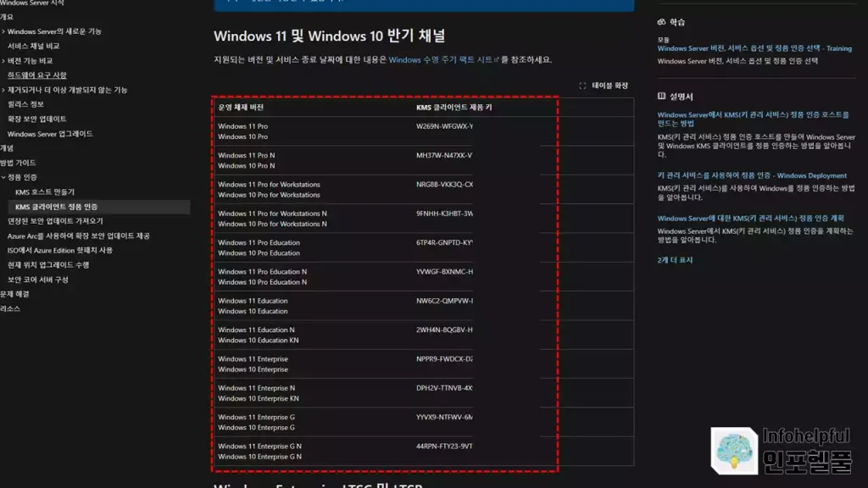The height and width of the screenshot is (488, 868).
Task: Open '서비스 채널 비교' in the sidebar
Action: click(x=33, y=46)
